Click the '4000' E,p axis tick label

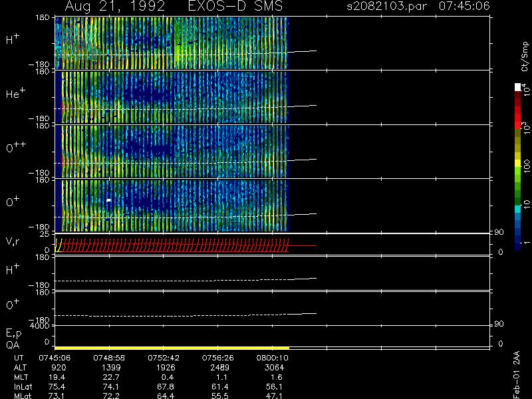tap(40, 325)
